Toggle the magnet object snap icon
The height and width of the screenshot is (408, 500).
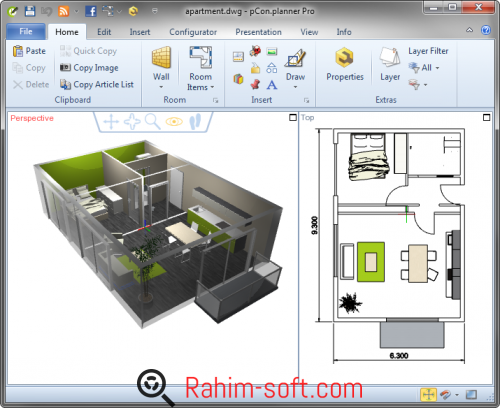tap(446, 395)
